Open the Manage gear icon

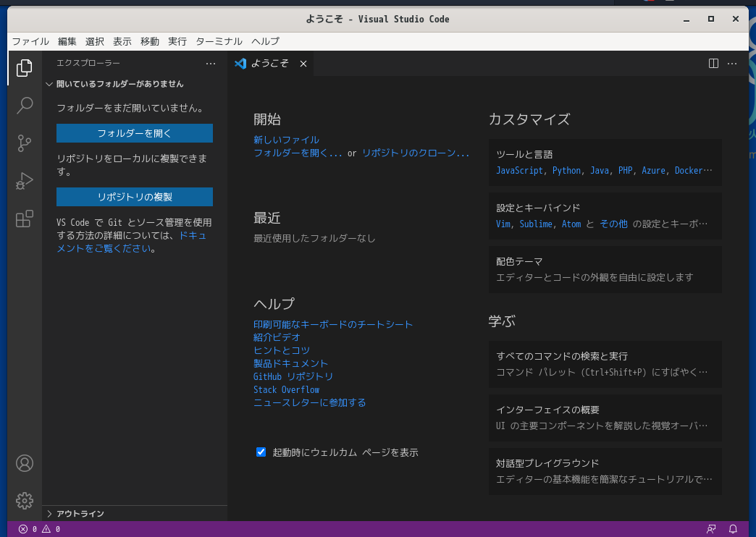tap(24, 501)
